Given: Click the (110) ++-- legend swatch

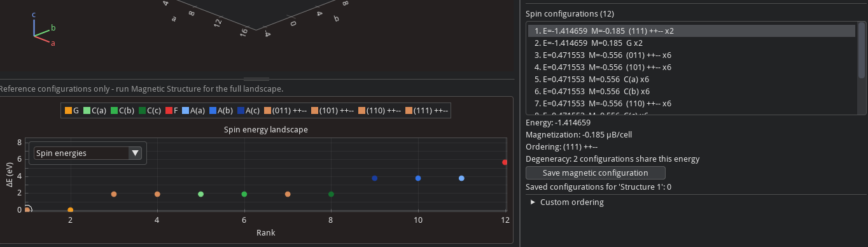Looking at the screenshot, I should coord(362,111).
